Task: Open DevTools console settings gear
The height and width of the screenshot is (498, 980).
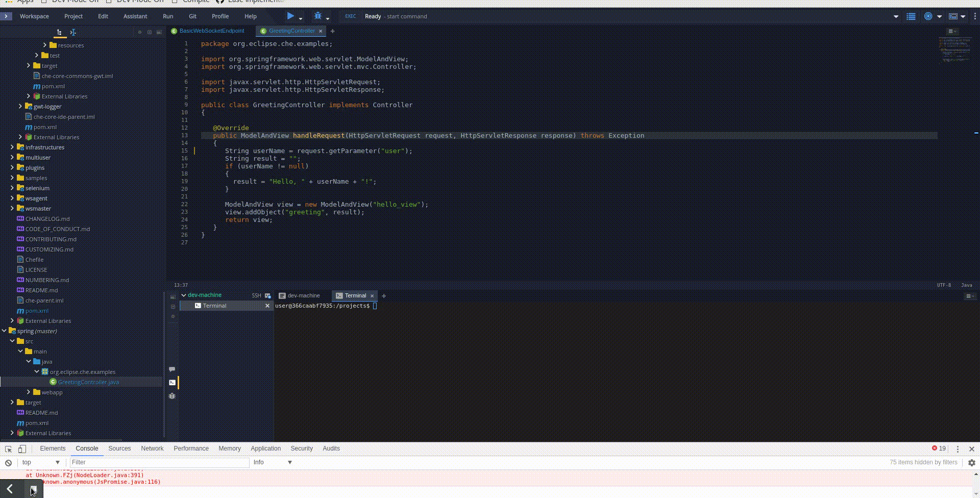Action: coord(972,463)
